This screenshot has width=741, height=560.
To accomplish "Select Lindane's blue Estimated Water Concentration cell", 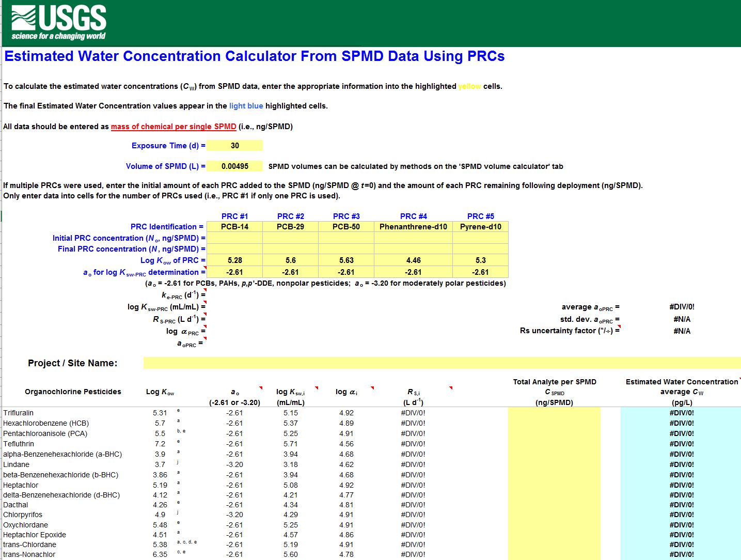I will (x=680, y=464).
